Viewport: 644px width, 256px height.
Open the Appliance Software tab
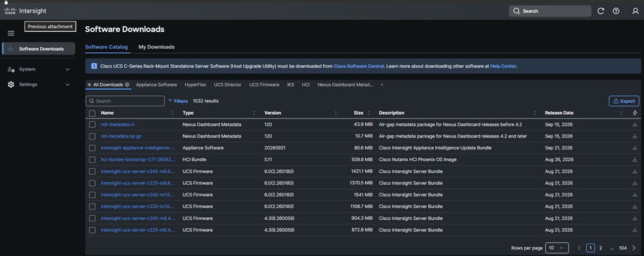[157, 84]
